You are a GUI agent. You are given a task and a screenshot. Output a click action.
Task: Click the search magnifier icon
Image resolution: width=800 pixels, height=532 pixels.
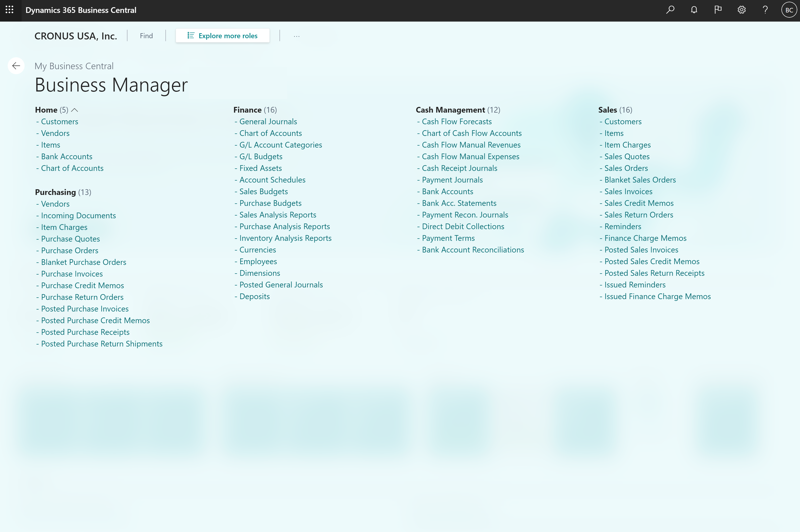[x=670, y=10]
